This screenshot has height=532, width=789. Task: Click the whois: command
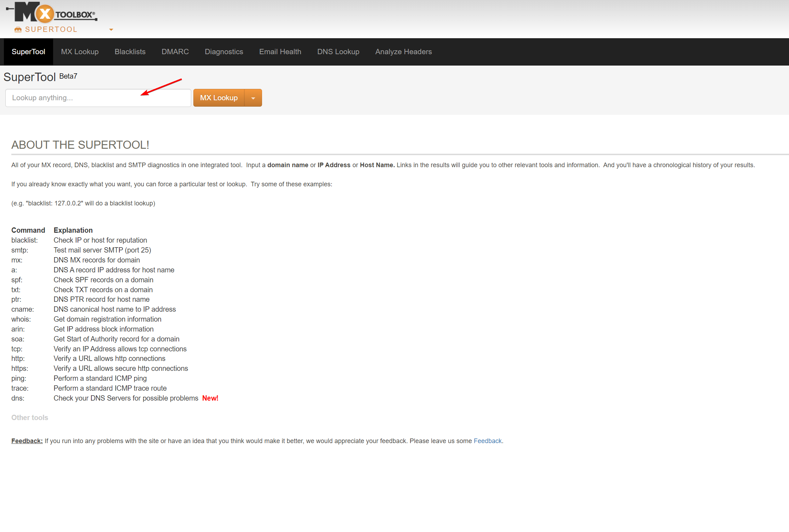pyautogui.click(x=21, y=319)
